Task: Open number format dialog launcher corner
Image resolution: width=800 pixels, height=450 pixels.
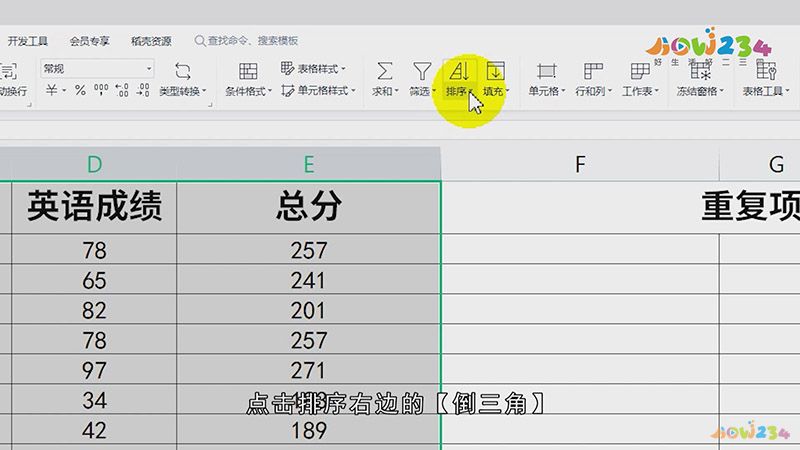Action: [x=210, y=105]
